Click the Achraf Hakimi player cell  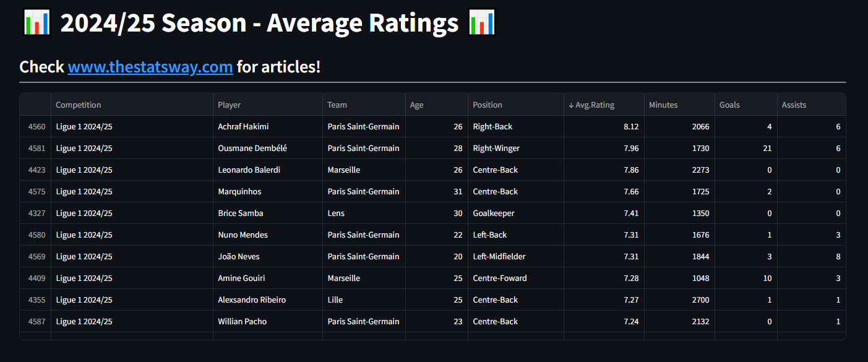268,126
